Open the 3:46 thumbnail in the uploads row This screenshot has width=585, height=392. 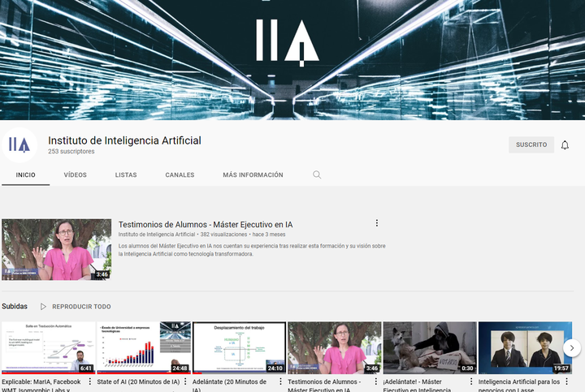click(x=335, y=347)
